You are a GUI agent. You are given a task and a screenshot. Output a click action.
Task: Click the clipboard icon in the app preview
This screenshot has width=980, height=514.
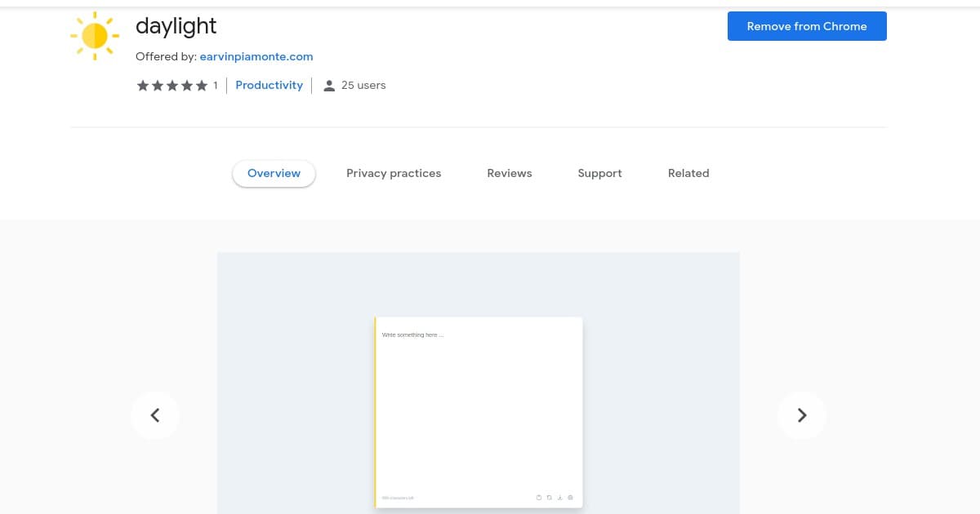click(539, 498)
